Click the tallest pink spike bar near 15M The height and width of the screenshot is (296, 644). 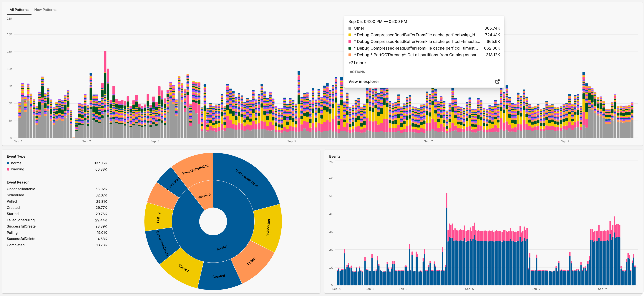pyautogui.click(x=105, y=62)
